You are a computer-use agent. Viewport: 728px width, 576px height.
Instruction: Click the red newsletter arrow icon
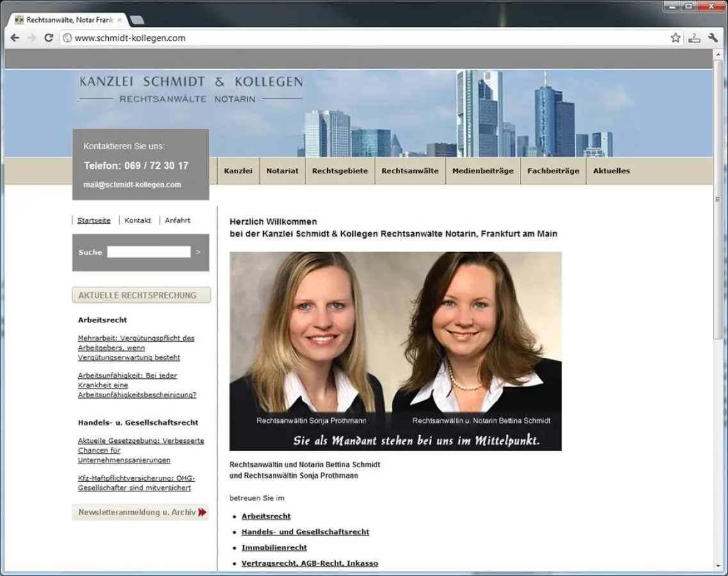(x=204, y=512)
